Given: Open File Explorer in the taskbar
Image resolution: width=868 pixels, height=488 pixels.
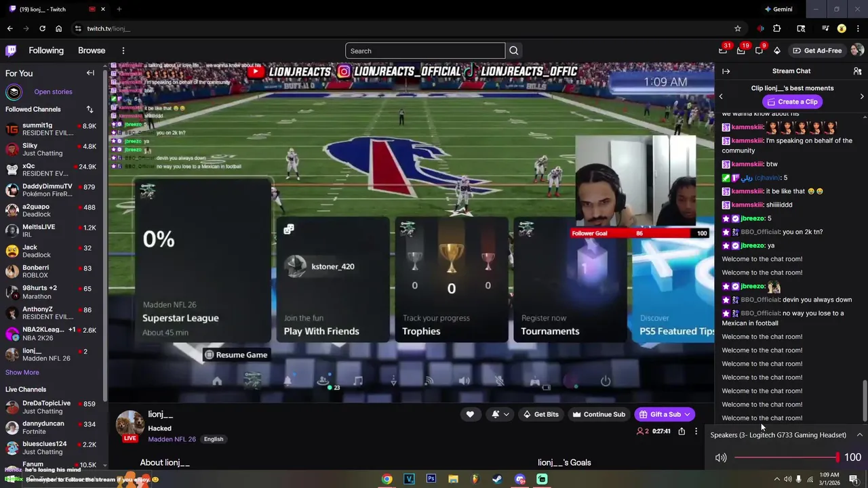Looking at the screenshot, I should pos(453,479).
